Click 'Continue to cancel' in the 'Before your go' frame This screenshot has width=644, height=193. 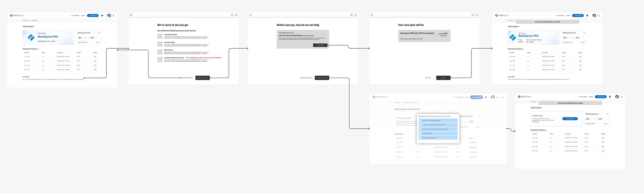pyautogui.click(x=322, y=78)
